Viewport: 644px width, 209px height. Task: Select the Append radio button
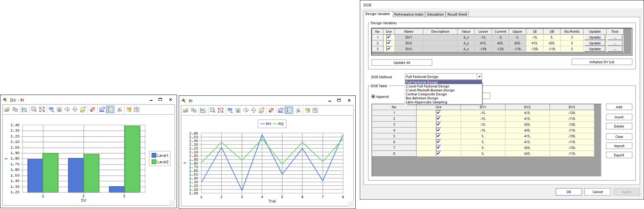coord(374,96)
